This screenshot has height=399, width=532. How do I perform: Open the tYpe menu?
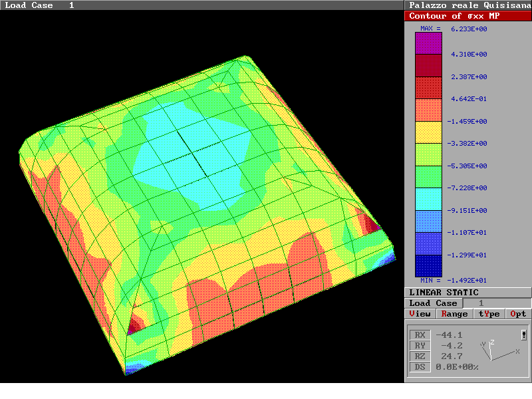pyautogui.click(x=489, y=314)
